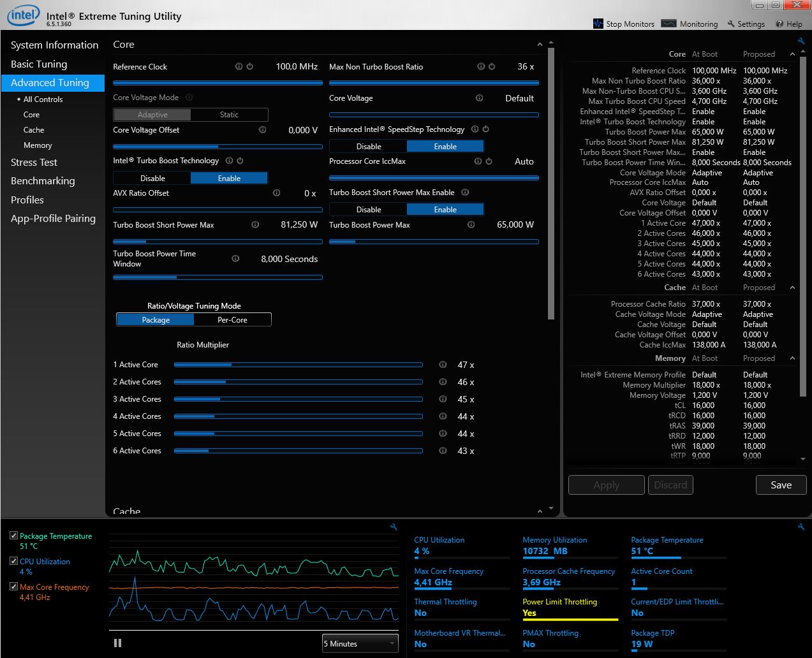Screen dimensions: 812x658
Task: Open App-Profile Pairing page
Action: pos(53,218)
